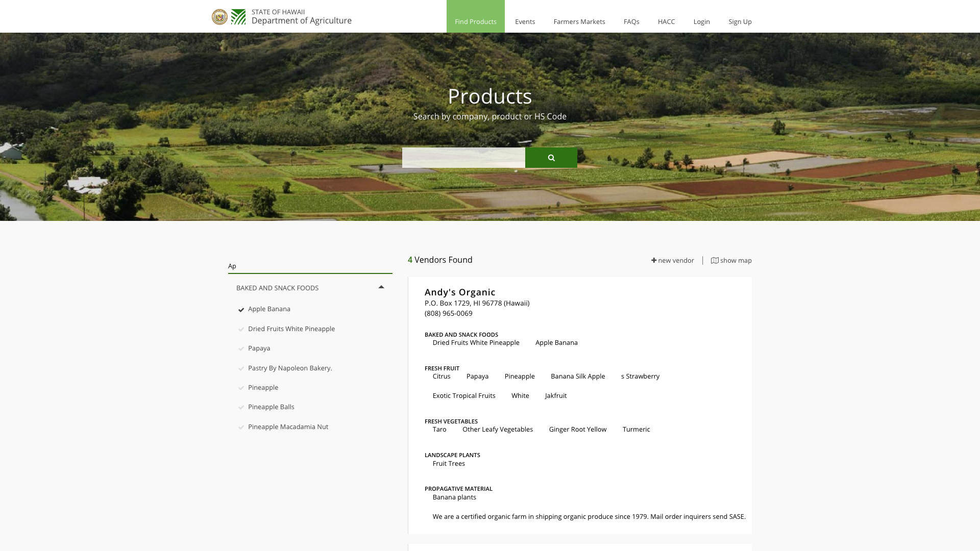This screenshot has width=980, height=551.
Task: Check the Papaya filter option
Action: [x=241, y=349]
